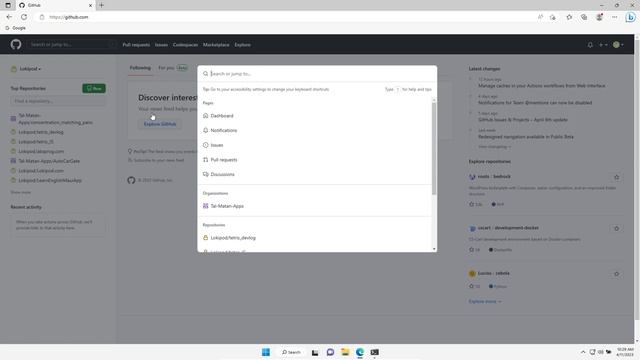This screenshot has height=360, width=640.
Task: Click the Tal-Matan-Apps organization icon in popup
Action: point(205,206)
